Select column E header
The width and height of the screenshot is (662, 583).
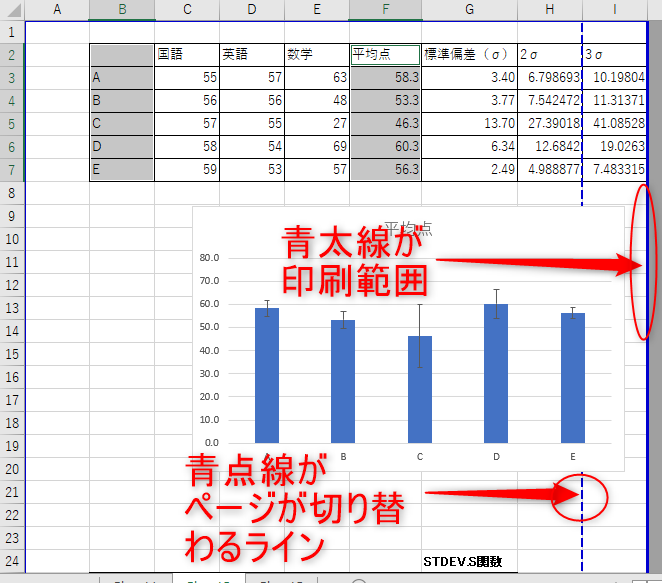tap(317, 9)
